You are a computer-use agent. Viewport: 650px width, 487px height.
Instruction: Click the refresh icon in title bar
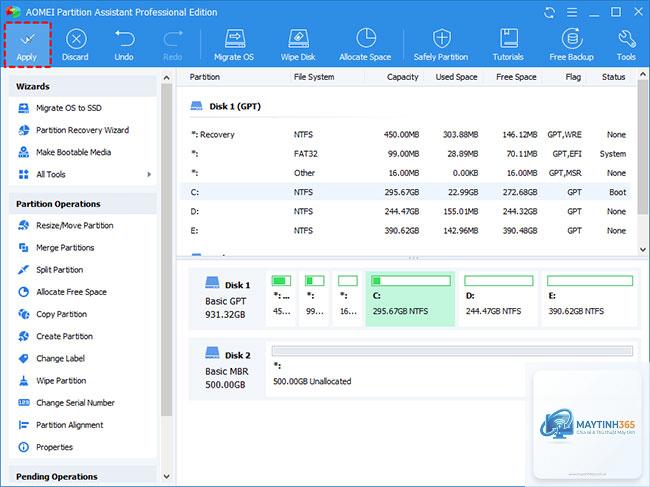(549, 12)
